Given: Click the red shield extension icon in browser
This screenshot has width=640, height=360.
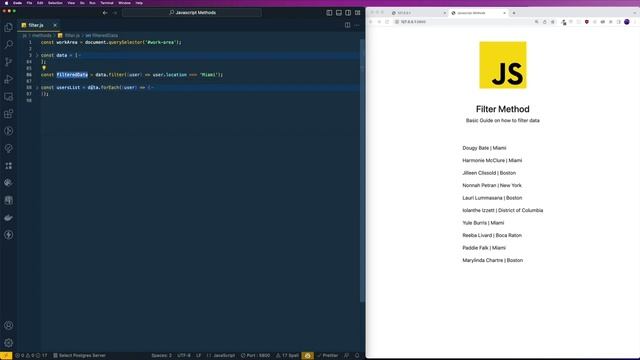Looking at the screenshot, I should pos(587,22).
